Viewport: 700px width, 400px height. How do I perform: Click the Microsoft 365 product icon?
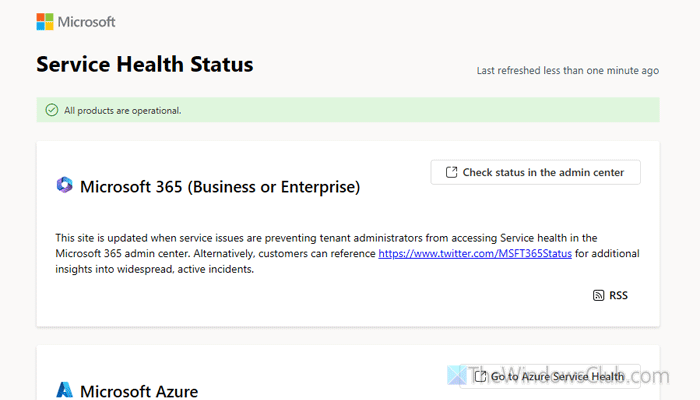click(x=64, y=185)
